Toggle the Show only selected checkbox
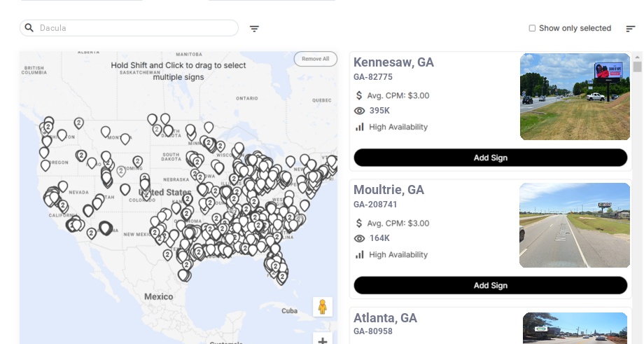 (x=532, y=29)
